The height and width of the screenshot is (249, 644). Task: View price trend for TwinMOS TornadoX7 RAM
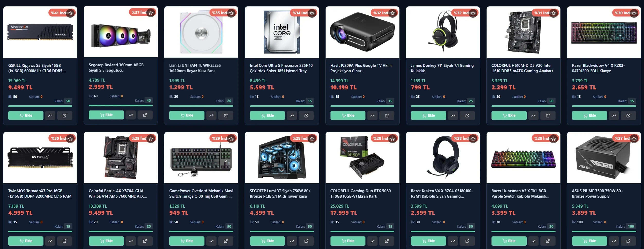50,241
